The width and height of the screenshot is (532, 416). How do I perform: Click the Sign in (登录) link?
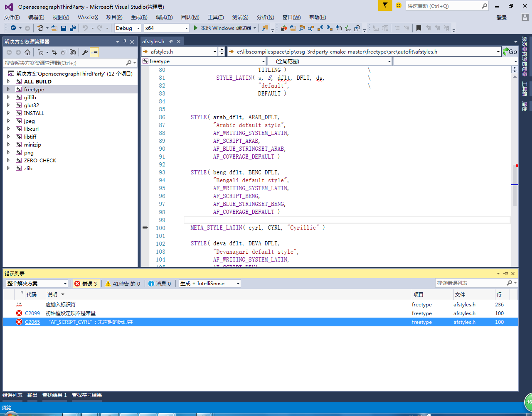(502, 17)
